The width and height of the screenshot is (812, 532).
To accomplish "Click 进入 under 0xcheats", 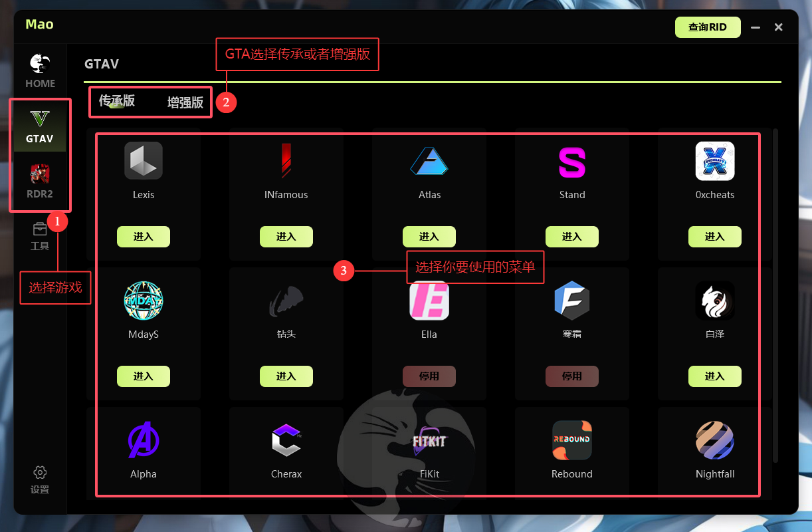I will pyautogui.click(x=715, y=237).
